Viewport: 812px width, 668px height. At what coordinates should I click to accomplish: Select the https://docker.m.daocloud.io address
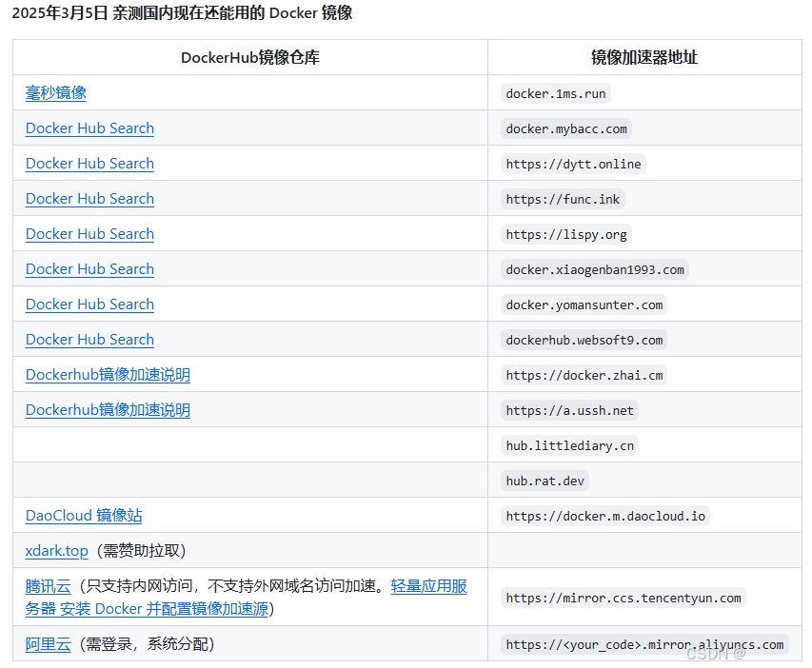(605, 516)
